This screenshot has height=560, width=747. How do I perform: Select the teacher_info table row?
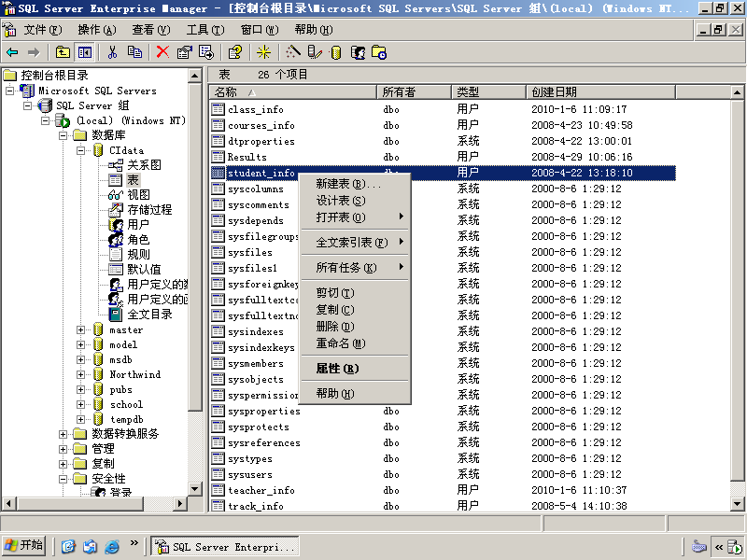(443, 490)
